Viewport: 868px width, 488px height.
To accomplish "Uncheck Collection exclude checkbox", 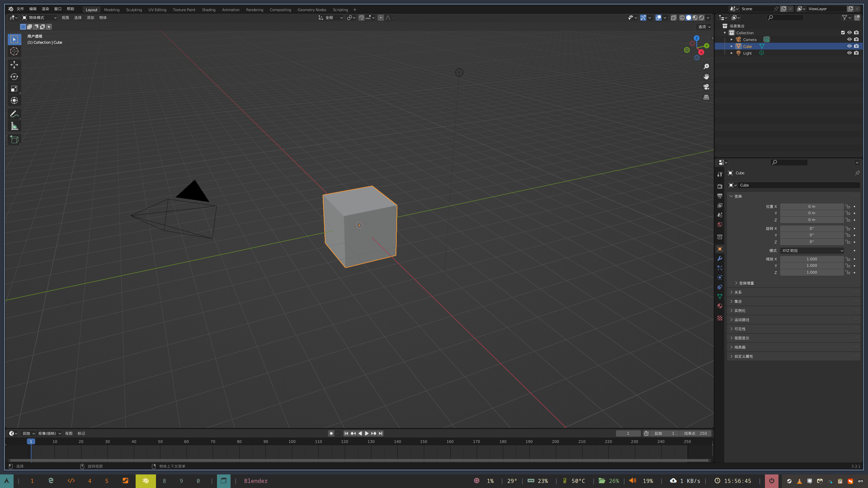I will [x=843, y=33].
